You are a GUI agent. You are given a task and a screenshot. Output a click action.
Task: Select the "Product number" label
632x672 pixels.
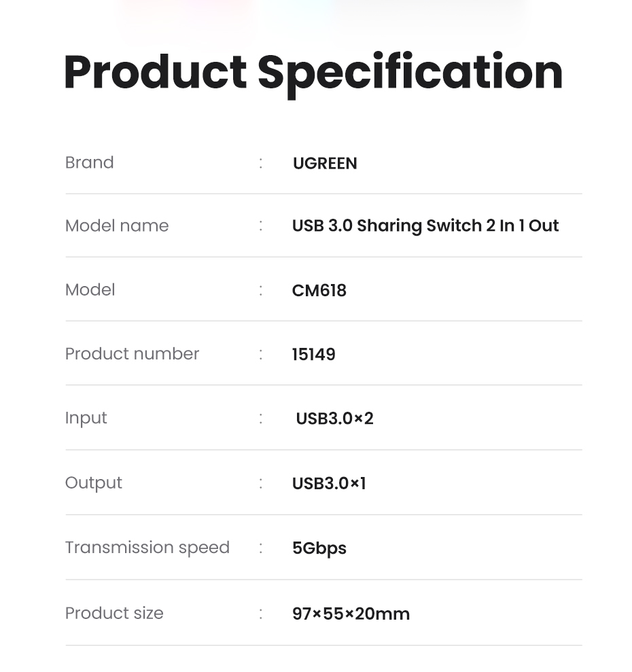tap(132, 354)
